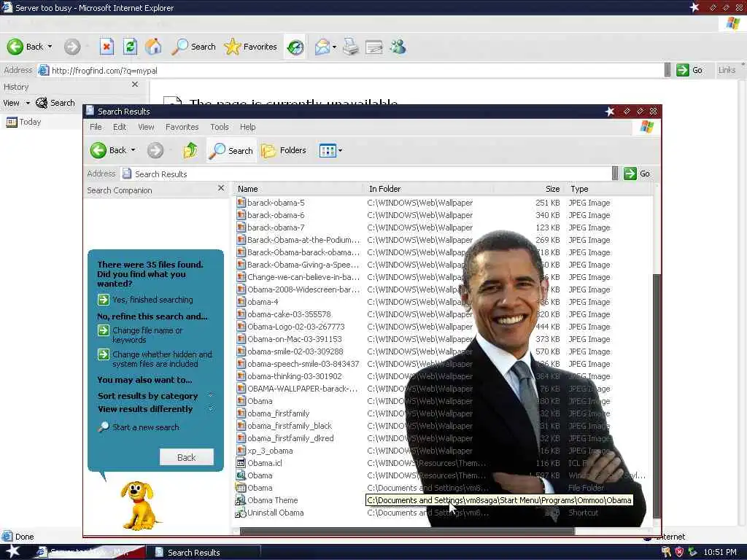This screenshot has width=747, height=560.
Task: Open the Mail dropdown arrow in Internet Explorer
Action: 334,47
